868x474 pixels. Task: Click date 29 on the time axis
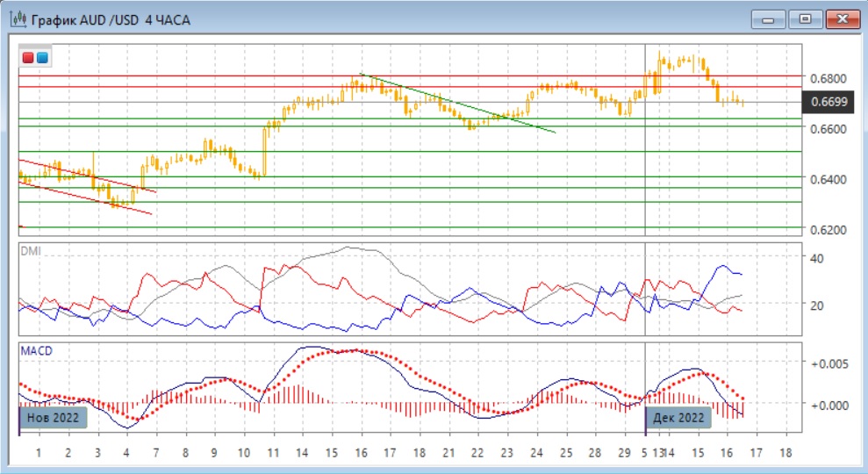pos(624,453)
